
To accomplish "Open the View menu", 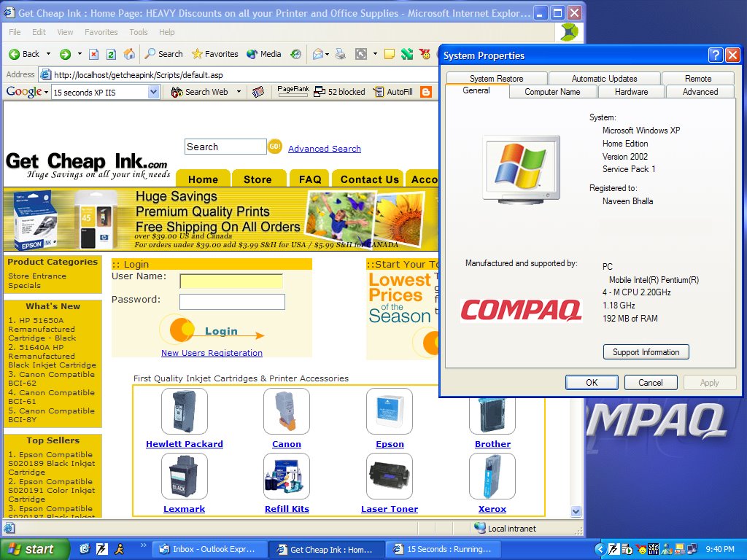I will click(65, 32).
